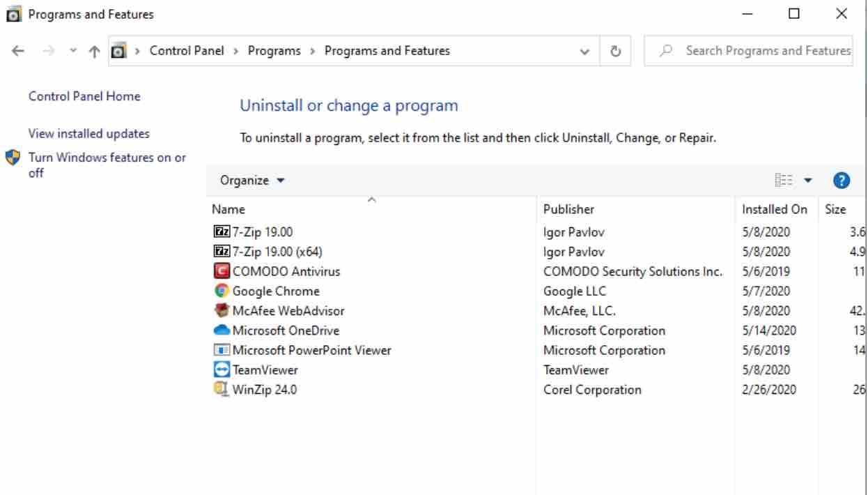Click the Programs breadcrumb
Viewport: 868px width, 495px height.
274,51
